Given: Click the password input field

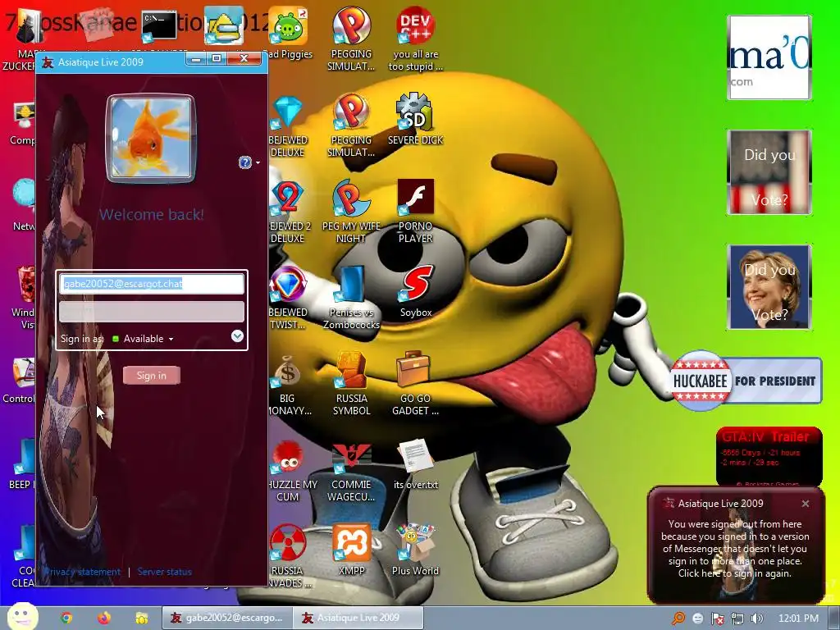Looking at the screenshot, I should pos(152,312).
